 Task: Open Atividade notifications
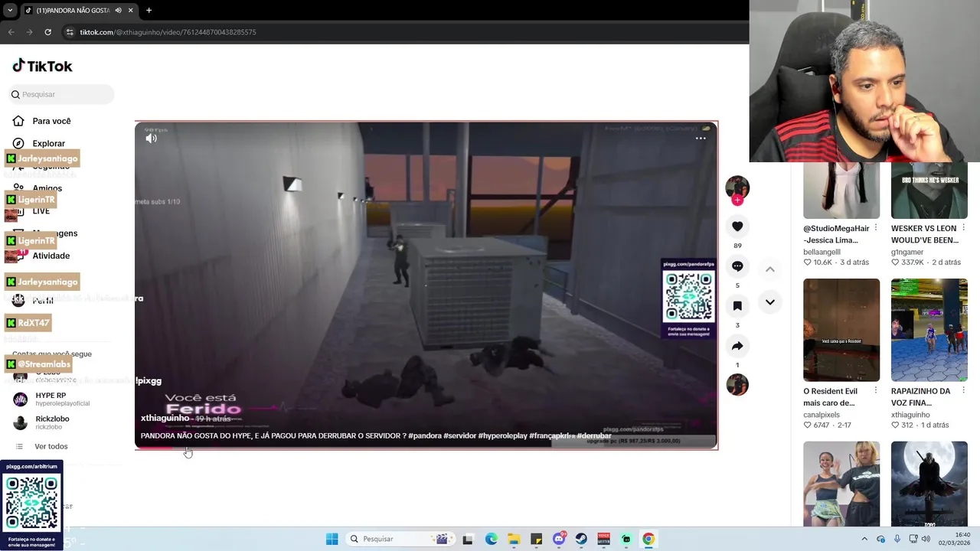(51, 256)
